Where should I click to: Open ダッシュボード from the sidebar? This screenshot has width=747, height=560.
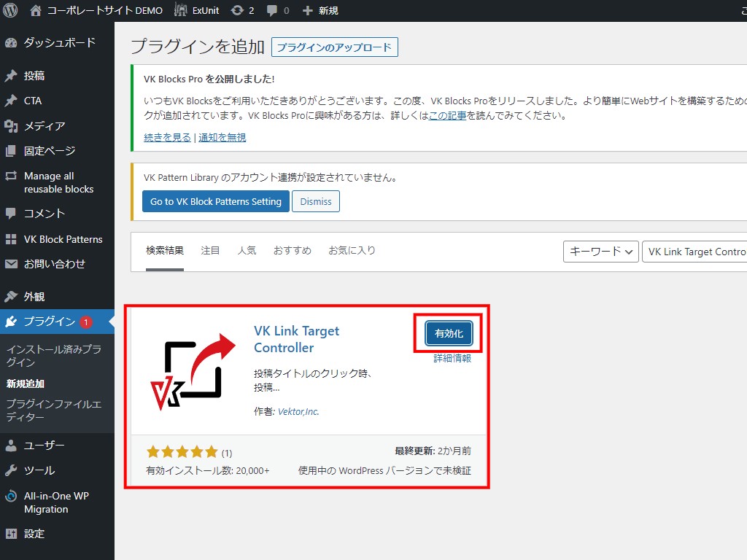click(x=58, y=42)
